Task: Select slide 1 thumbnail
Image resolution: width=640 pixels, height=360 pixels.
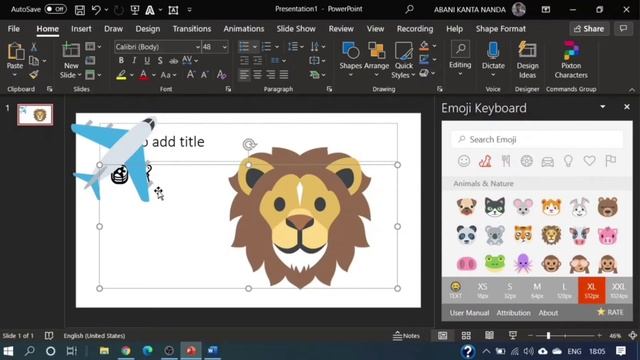Action: pos(35,115)
